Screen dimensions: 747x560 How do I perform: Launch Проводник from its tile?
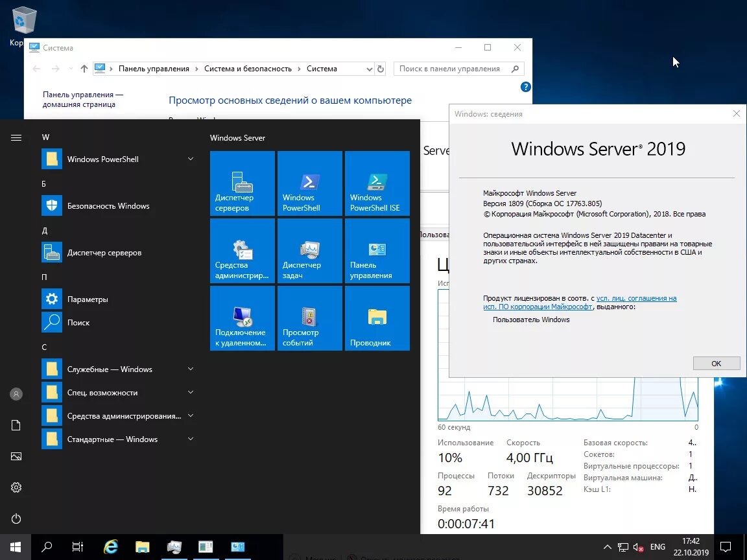pos(377,318)
